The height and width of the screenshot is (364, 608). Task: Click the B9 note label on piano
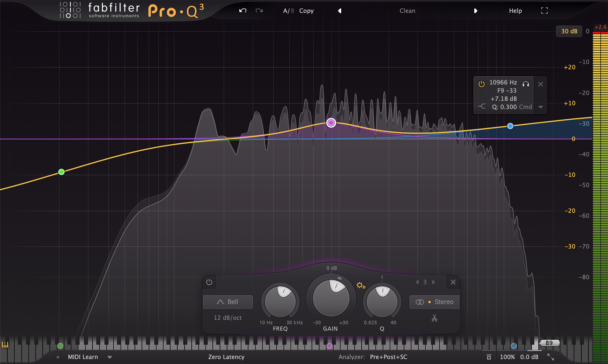point(549,343)
